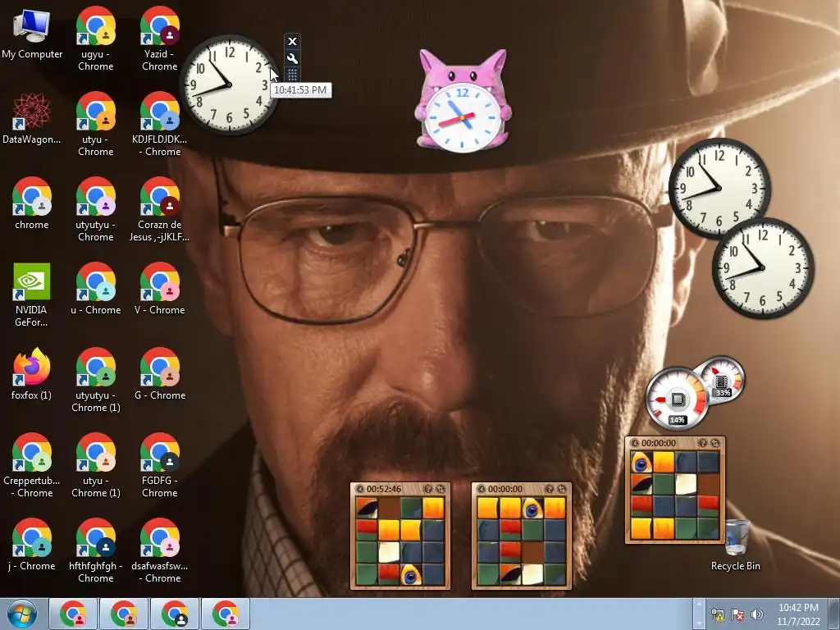Launch the foxfox (1) Firefox shortcut
The image size is (840, 630).
click(32, 374)
